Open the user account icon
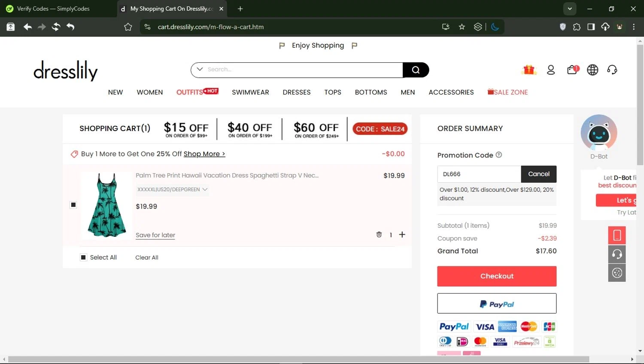Image resolution: width=644 pixels, height=364 pixels. click(551, 70)
